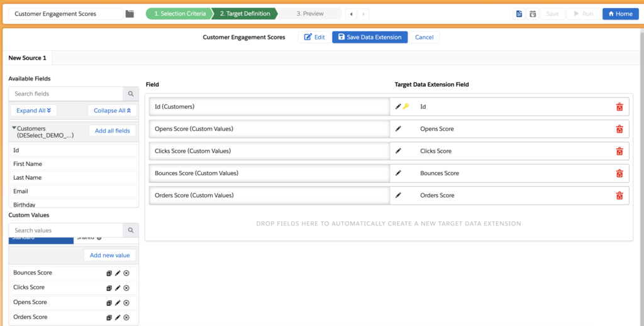Go to the Selection Criteria step
The image size is (644, 326).
(x=178, y=13)
